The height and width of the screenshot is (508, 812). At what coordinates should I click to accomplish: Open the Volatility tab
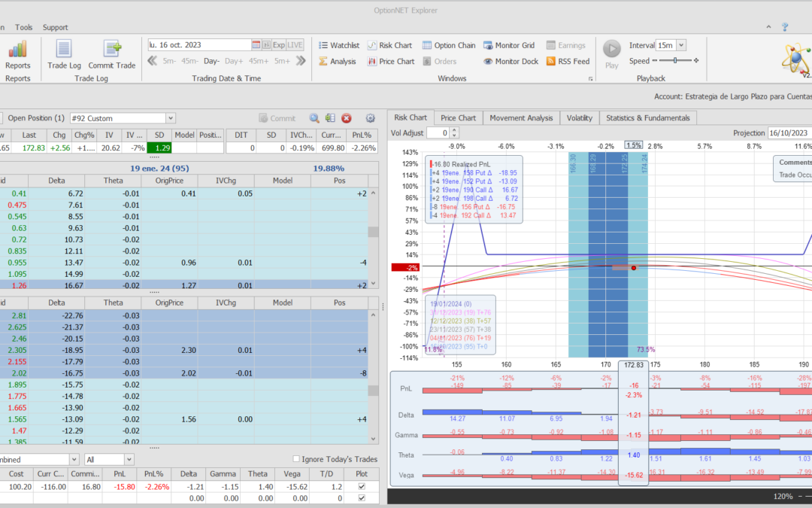tap(579, 117)
